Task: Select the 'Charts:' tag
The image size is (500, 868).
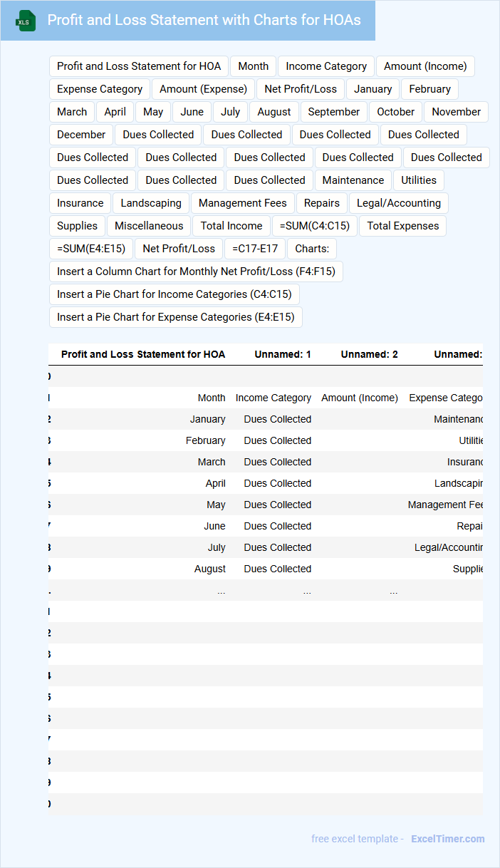Action: pos(312,249)
